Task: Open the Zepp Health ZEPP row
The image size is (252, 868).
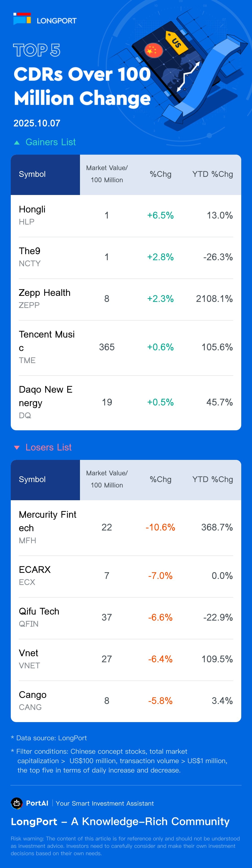Action: click(x=126, y=299)
